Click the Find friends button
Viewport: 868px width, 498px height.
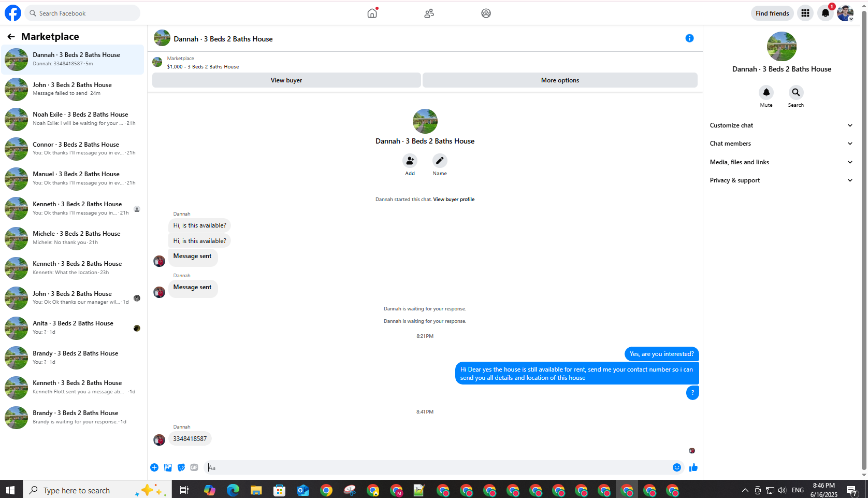[772, 13]
